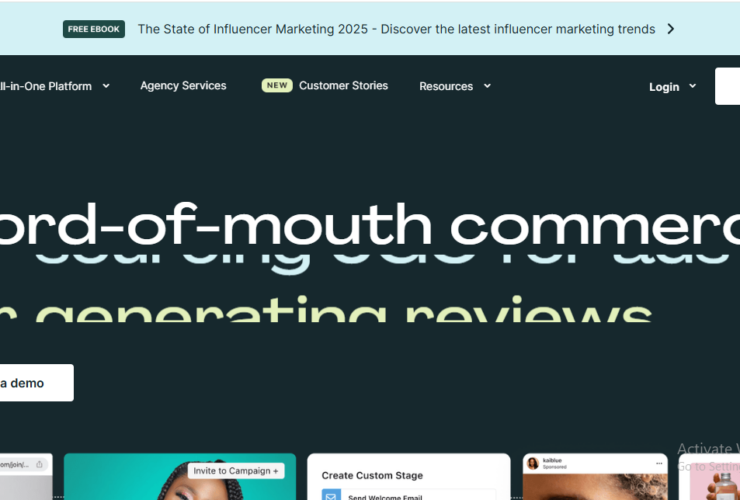Expand the All-in-One Platform menu chevron
Image resolution: width=740 pixels, height=500 pixels.
(106, 86)
